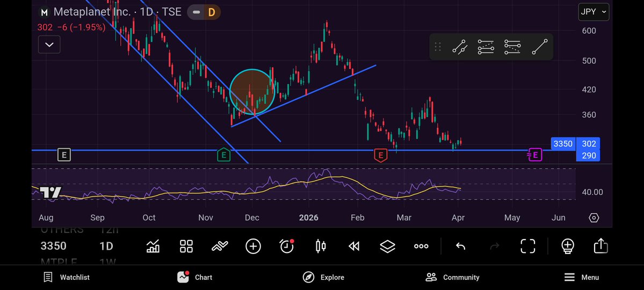
Task: Click the Metaplanet Inc. symbol title
Action: pyautogui.click(x=92, y=12)
